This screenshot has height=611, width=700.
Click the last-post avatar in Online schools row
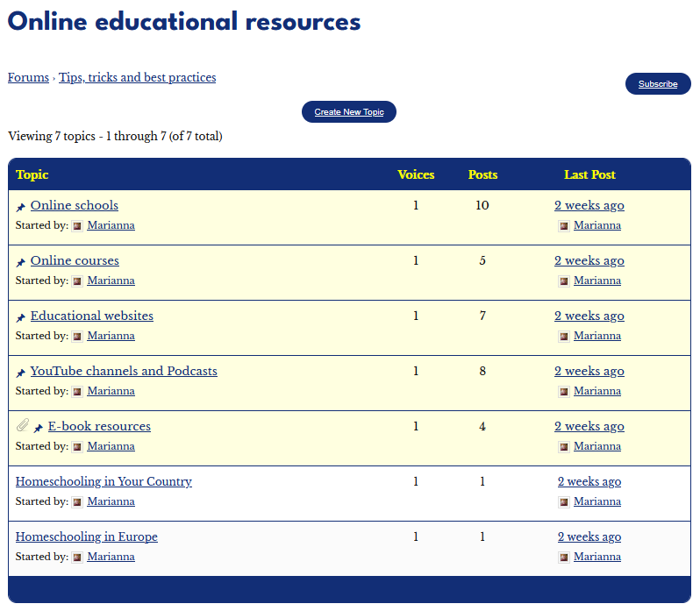pyautogui.click(x=564, y=226)
